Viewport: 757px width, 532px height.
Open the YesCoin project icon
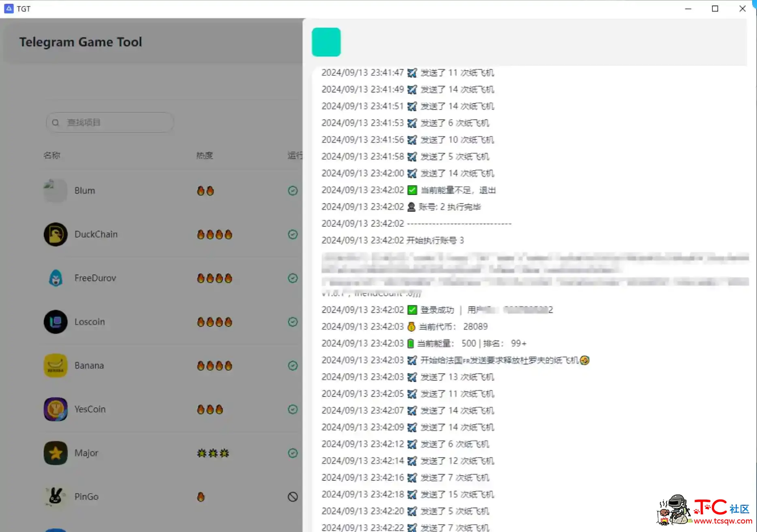click(56, 409)
